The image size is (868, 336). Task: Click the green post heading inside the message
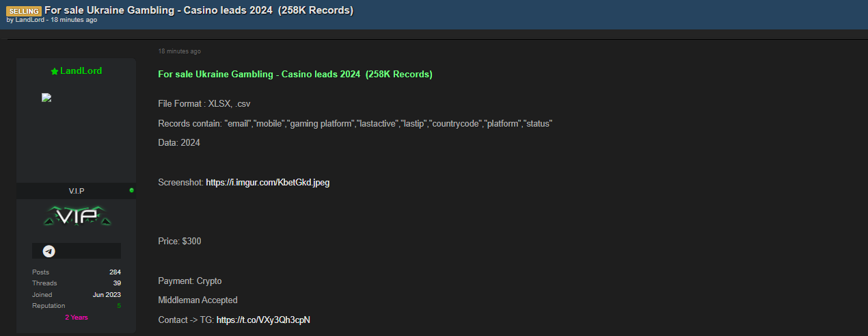[x=295, y=74]
